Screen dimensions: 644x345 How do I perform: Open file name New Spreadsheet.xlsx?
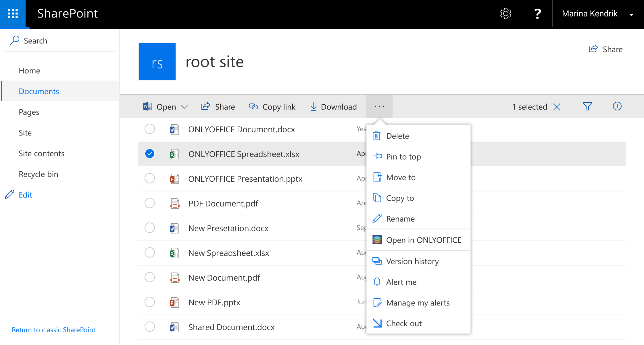coord(229,253)
